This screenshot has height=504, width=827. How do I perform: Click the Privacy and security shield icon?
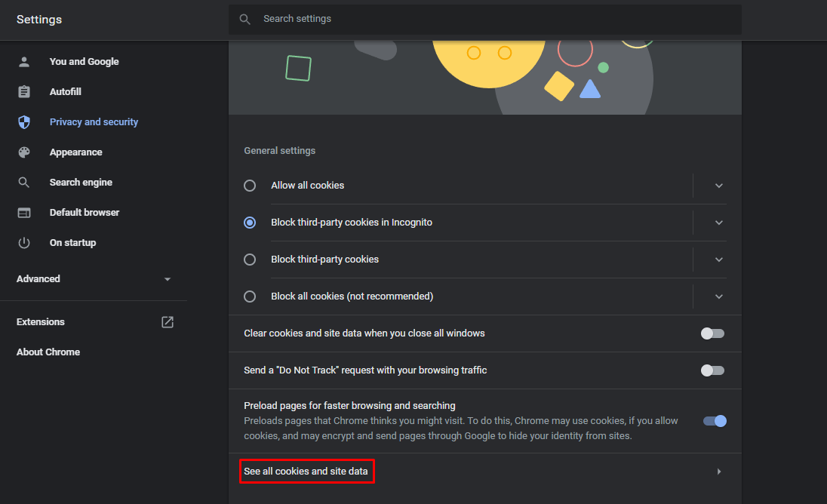tap(23, 121)
